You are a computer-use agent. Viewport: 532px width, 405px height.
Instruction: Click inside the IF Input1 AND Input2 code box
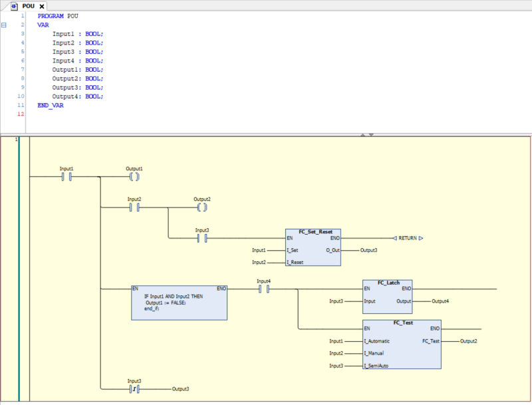coord(179,303)
